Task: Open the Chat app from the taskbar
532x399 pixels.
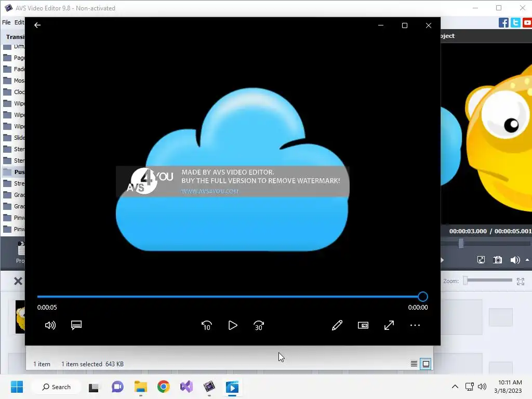Action: (x=117, y=387)
